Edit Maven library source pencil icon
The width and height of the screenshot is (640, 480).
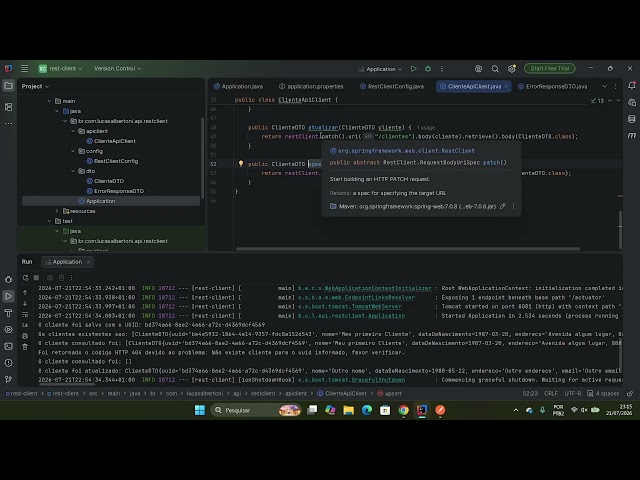tap(503, 206)
